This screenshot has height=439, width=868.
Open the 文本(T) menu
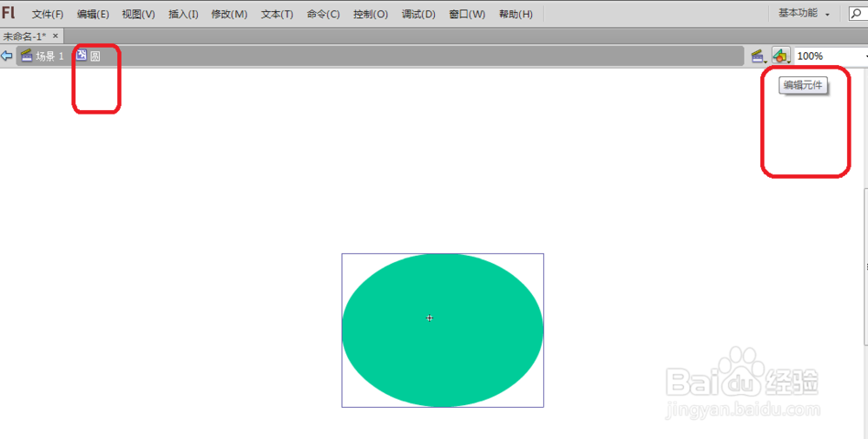coord(277,15)
